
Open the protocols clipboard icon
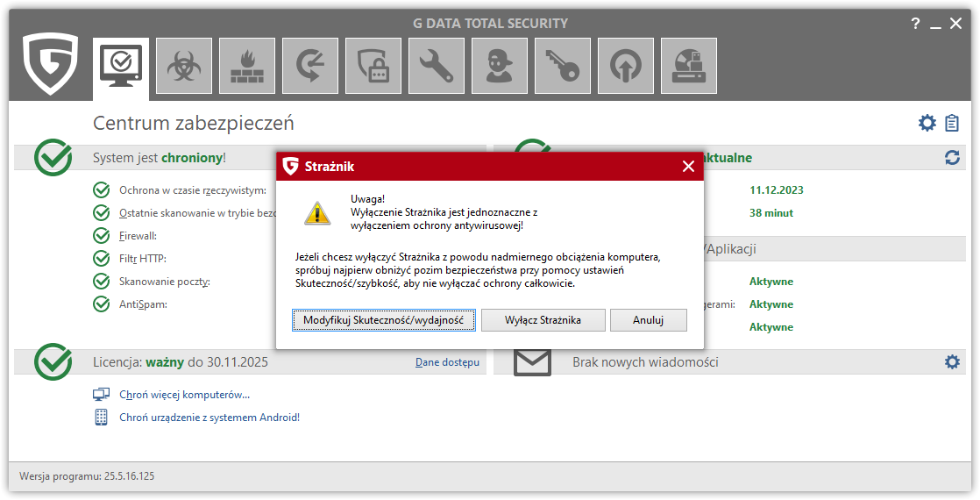[952, 123]
